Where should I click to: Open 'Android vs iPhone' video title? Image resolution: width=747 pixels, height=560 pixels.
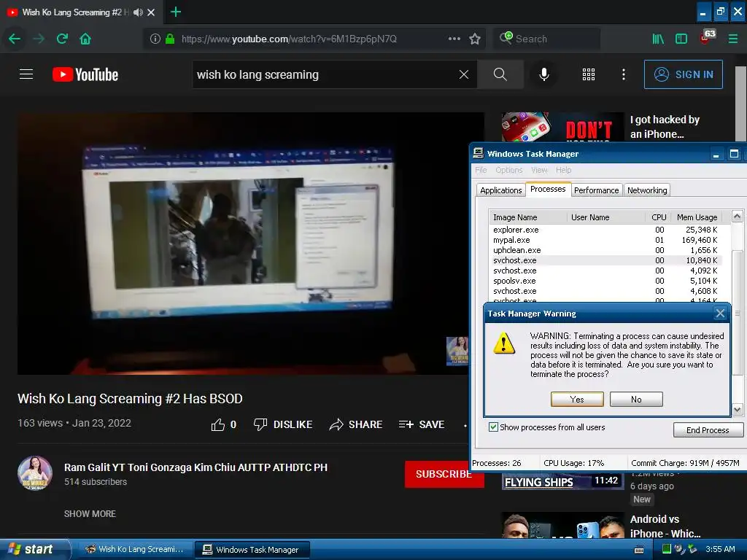pos(665,526)
